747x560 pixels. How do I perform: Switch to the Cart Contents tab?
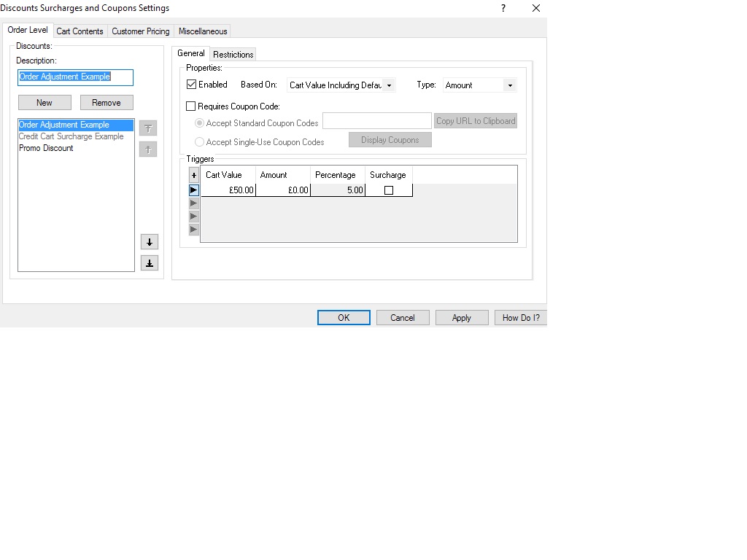click(x=80, y=31)
